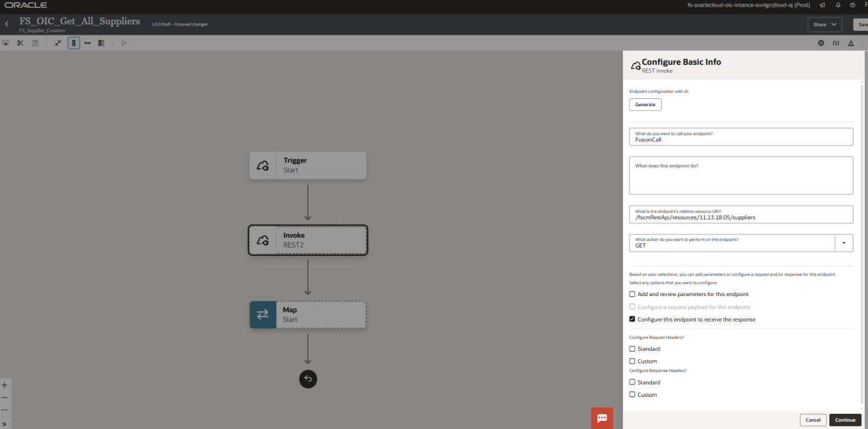
Task: Check Custom under Configure Response Headers
Action: point(632,394)
